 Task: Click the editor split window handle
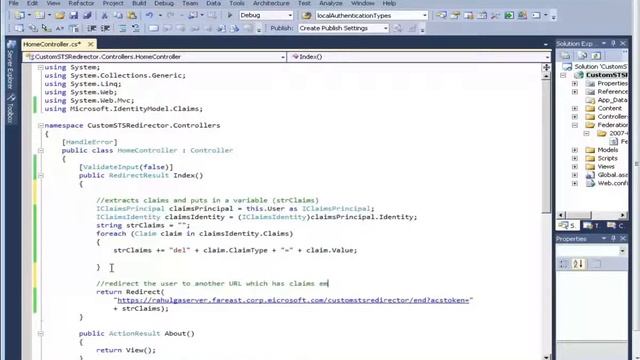(546, 67)
